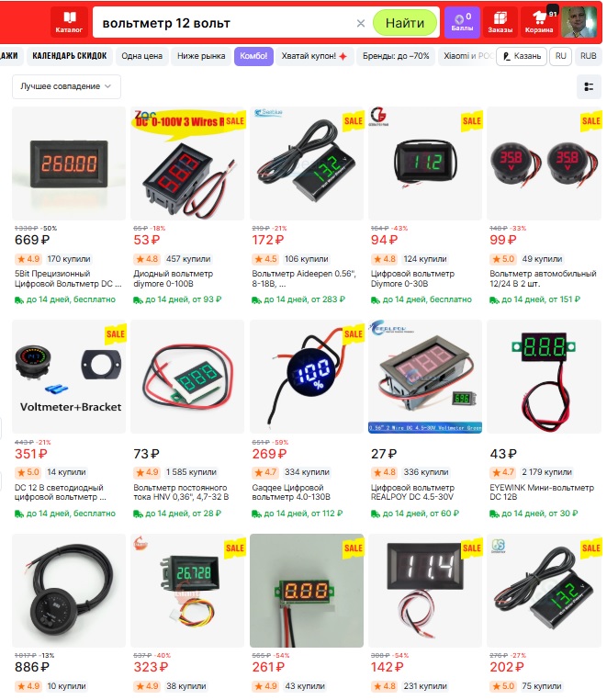Click the Найти search button
The image size is (607, 700).
405,23
